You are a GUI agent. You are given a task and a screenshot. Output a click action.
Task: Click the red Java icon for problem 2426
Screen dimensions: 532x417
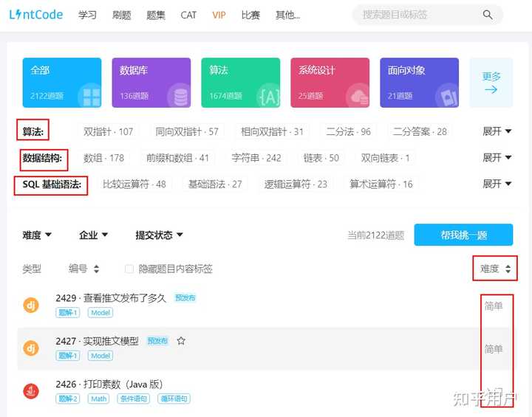[x=31, y=391]
